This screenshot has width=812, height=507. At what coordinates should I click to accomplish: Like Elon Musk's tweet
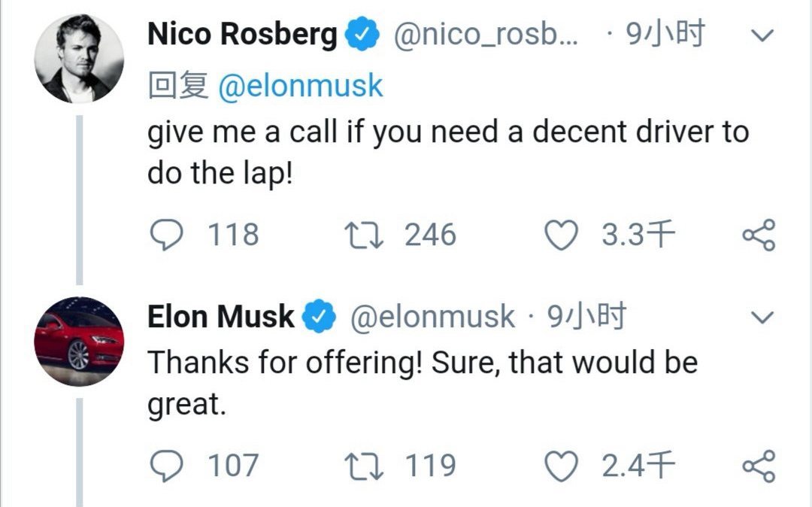(561, 466)
